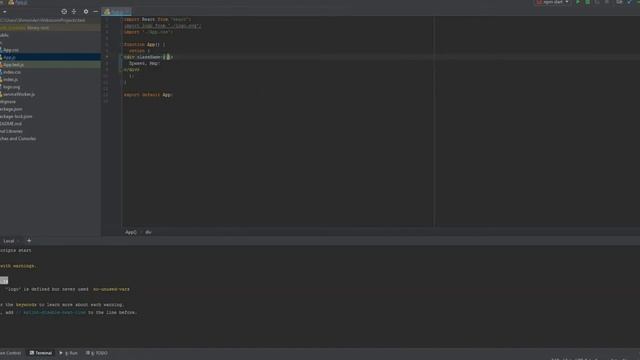
Task: Click the Git commit checkmark icon
Action: pos(629,2)
